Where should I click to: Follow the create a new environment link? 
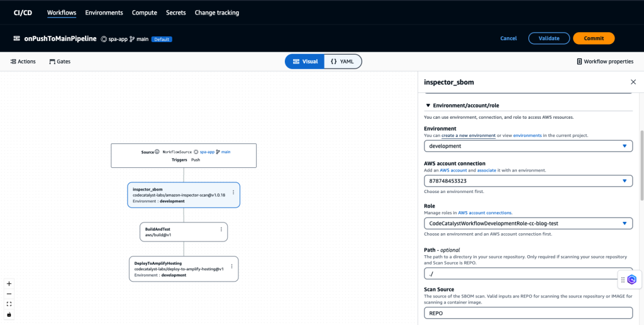(468, 135)
